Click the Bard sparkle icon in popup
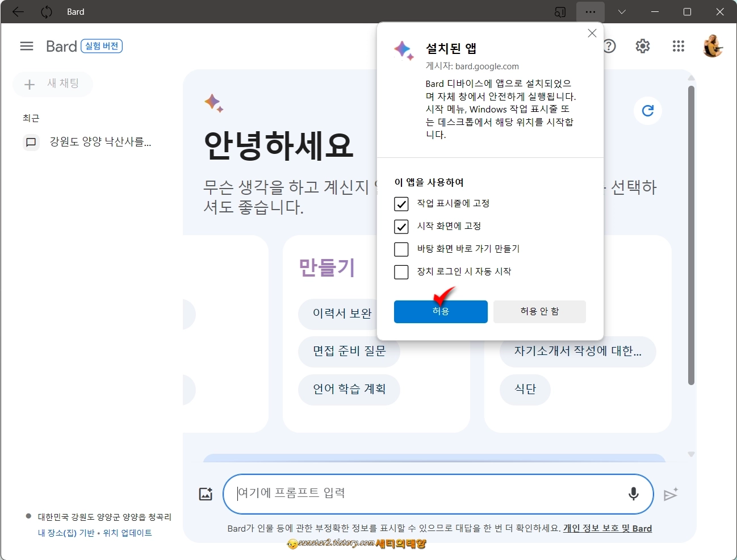Screen dimensions: 737x560 click(x=404, y=50)
